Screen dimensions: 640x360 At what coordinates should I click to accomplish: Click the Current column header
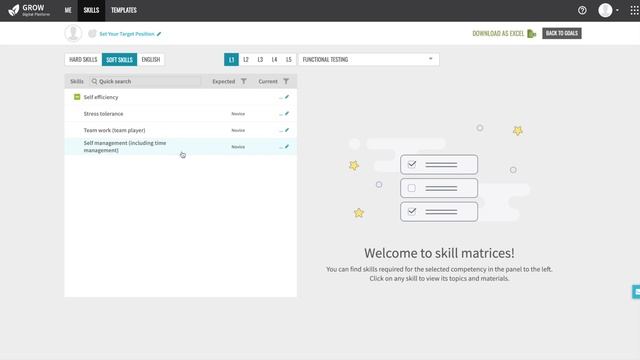[x=268, y=81]
